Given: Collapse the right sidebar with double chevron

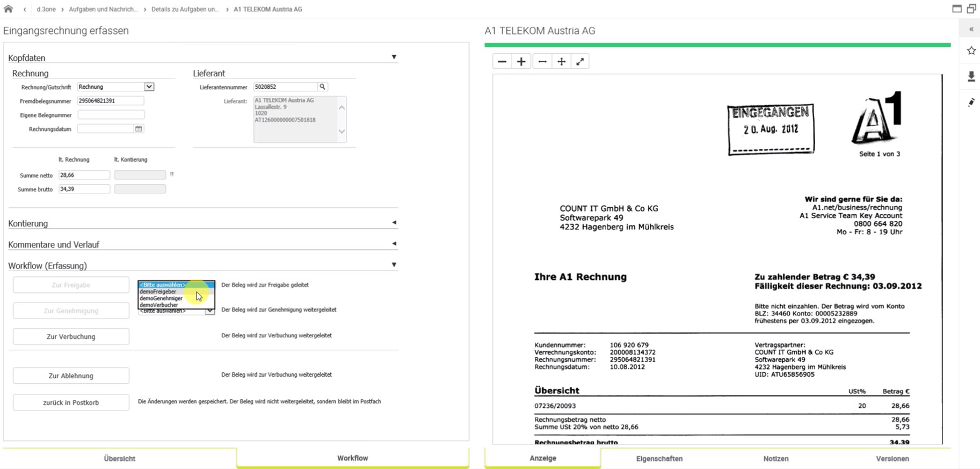Looking at the screenshot, I should 971,30.
